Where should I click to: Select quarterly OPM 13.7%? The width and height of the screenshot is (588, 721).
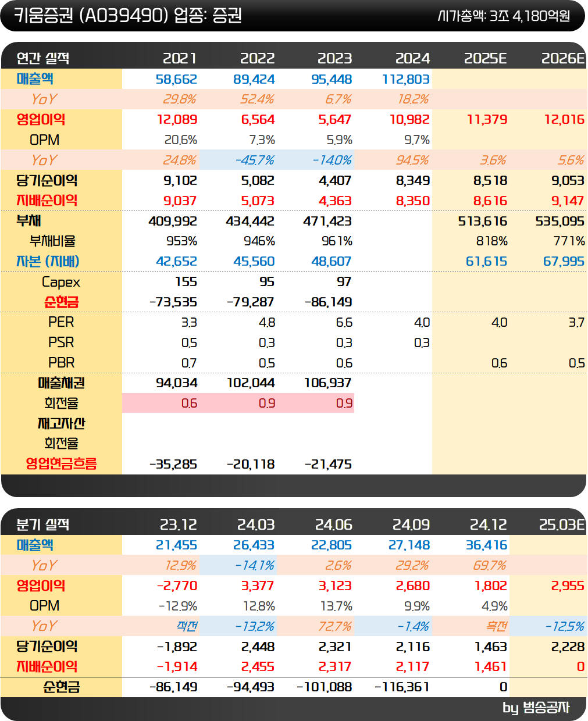click(336, 606)
